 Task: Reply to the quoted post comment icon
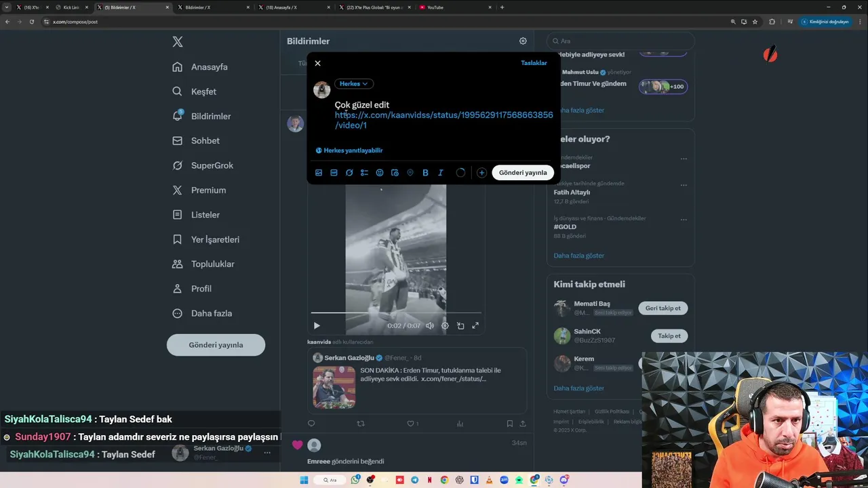(x=311, y=424)
